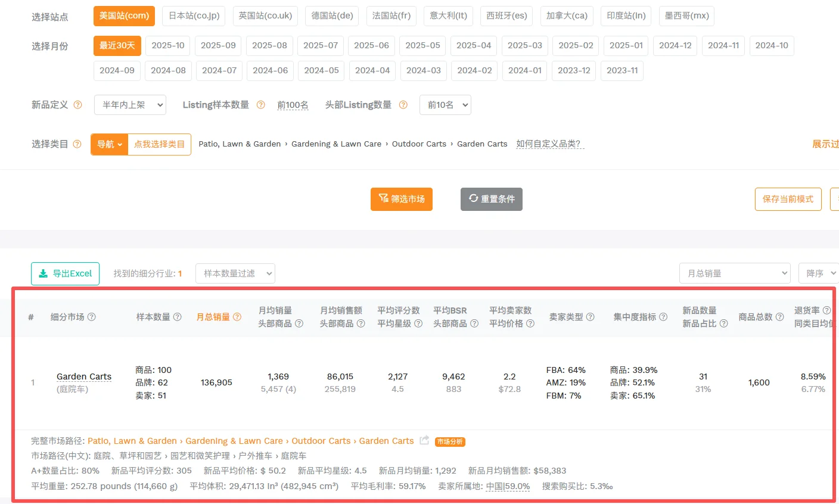Switch to the 日本站(co.jp) marketplace tab

[193, 17]
